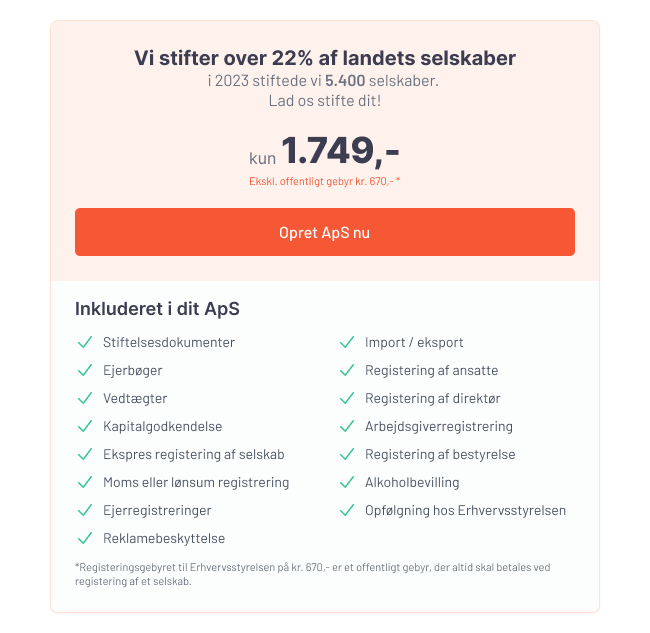Click the checkmark next to Reklamebeskyttelse
This screenshot has width=650, height=633.
point(85,538)
